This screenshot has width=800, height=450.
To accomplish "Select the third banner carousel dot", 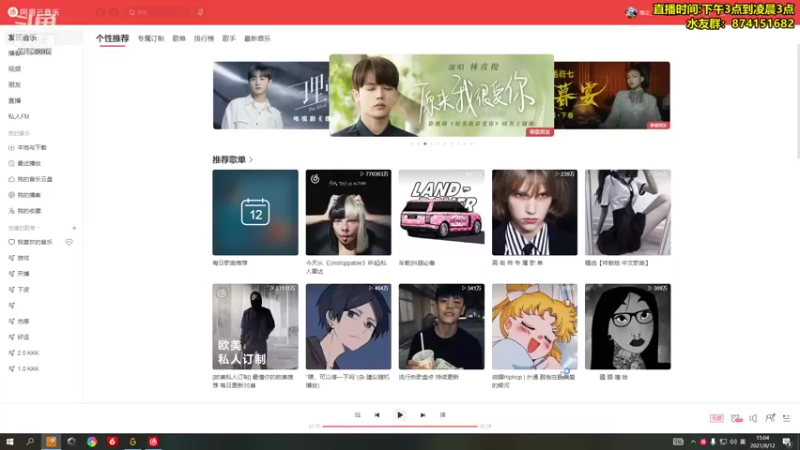I will (x=425, y=144).
